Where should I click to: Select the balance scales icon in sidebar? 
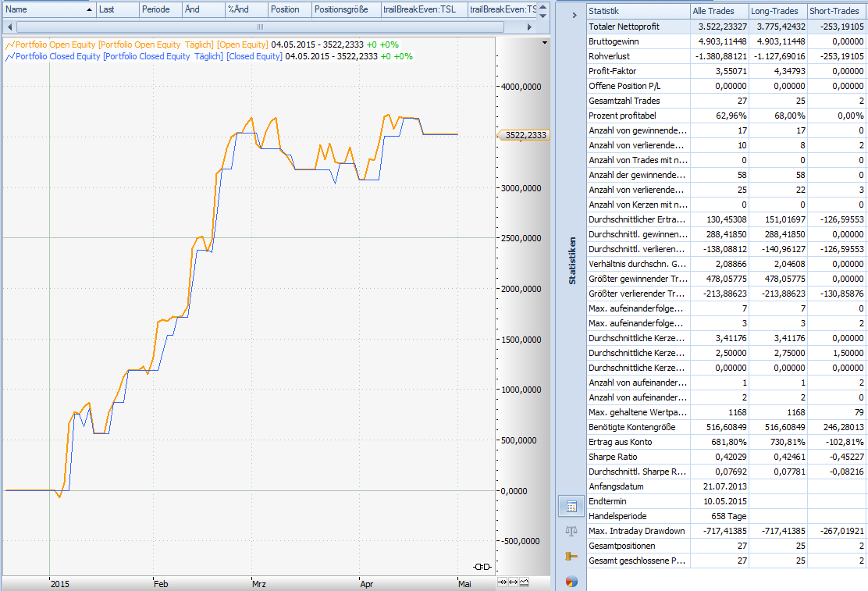pos(571,532)
